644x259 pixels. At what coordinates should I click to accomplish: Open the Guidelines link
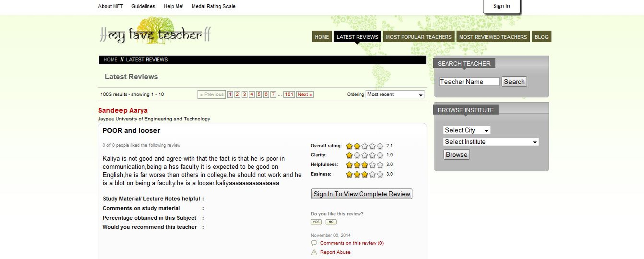143,6
